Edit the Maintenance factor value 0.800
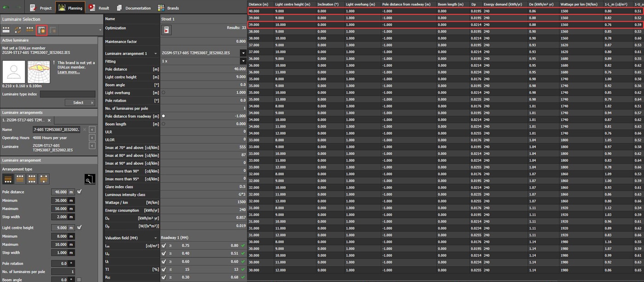 point(204,41)
